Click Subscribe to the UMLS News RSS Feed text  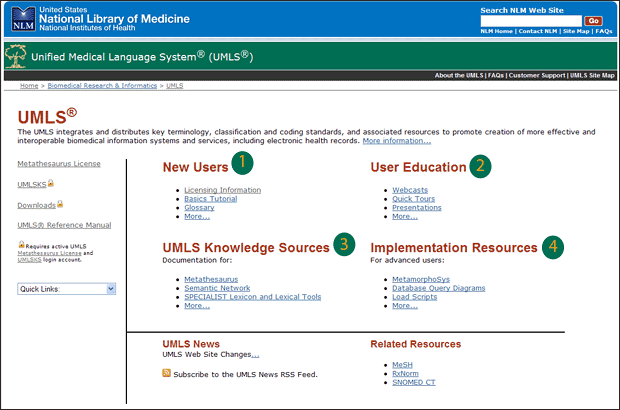245,374
